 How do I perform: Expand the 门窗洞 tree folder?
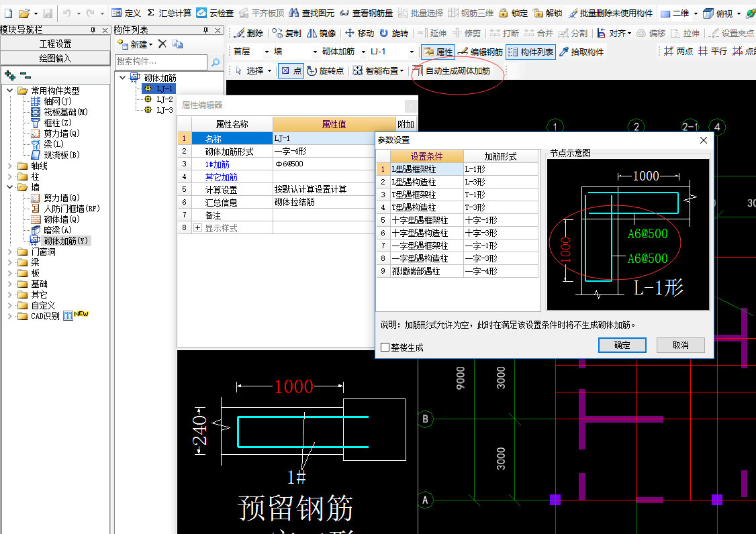point(9,252)
